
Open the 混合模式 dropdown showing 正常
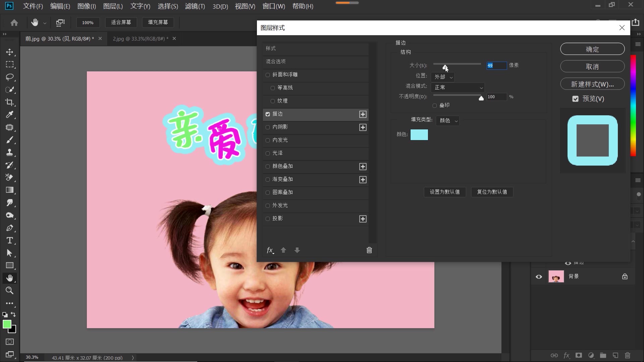[x=458, y=87]
